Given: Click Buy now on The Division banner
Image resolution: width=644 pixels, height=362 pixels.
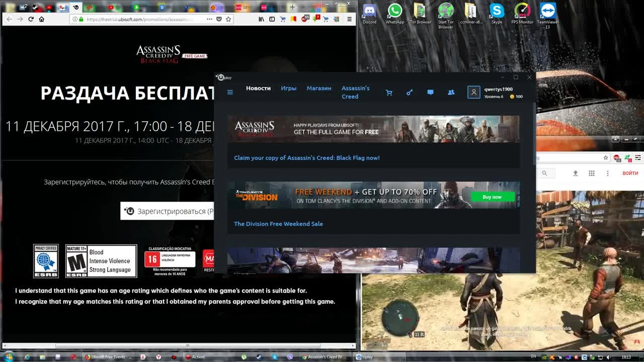Looking at the screenshot, I should coord(492,197).
